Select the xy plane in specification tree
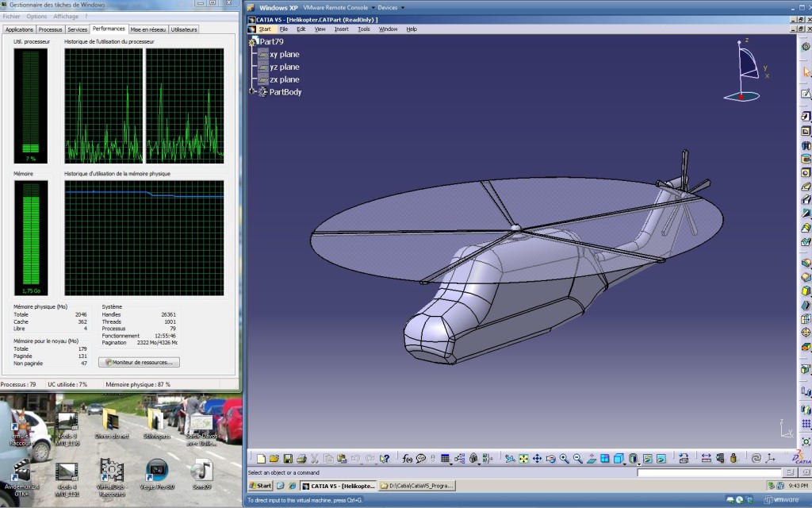This screenshot has height=508, width=812. point(284,55)
